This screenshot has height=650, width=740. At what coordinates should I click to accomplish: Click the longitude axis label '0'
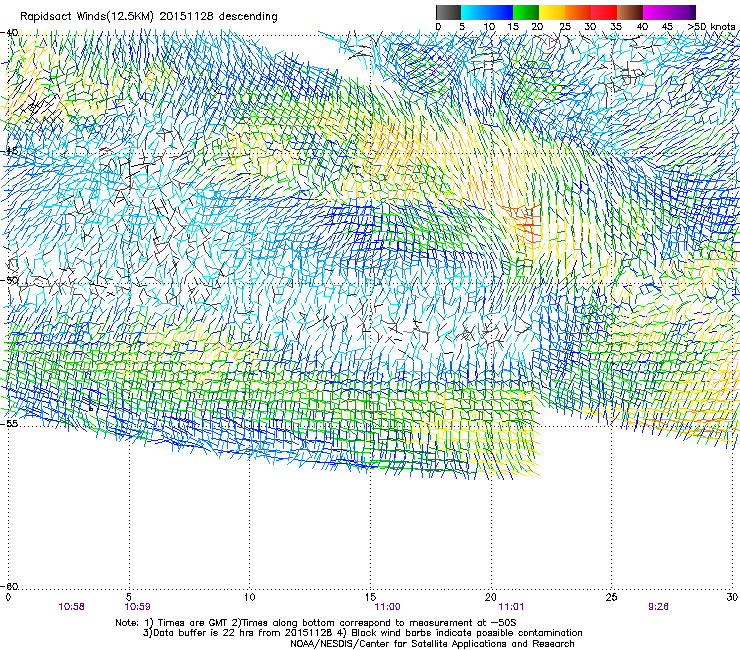pos(8,597)
